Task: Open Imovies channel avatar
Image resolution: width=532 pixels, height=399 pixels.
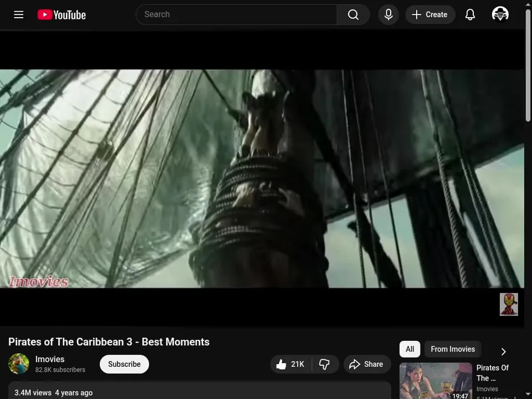Action: 19,364
